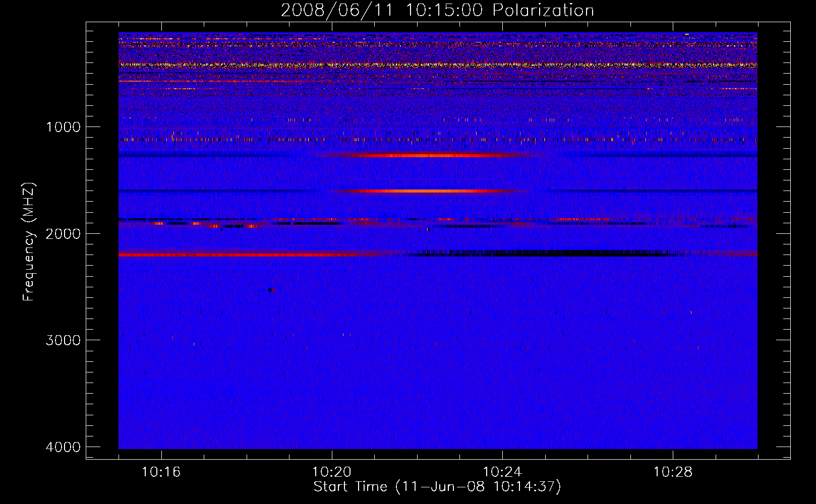Select the 'Frequency (MHZ)' axis label
The height and width of the screenshot is (504, 816).
tap(29, 242)
